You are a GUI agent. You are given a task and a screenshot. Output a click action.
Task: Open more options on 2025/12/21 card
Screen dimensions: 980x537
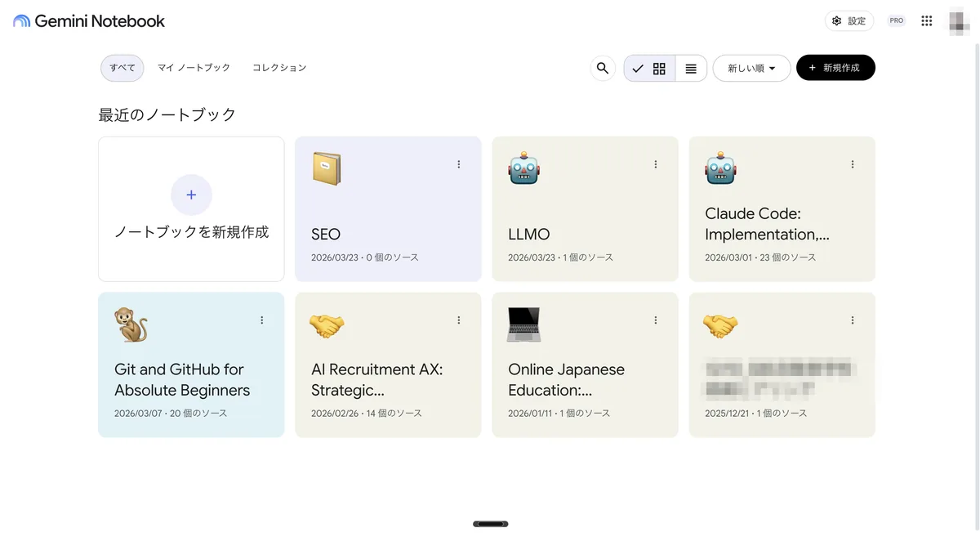[x=853, y=320]
